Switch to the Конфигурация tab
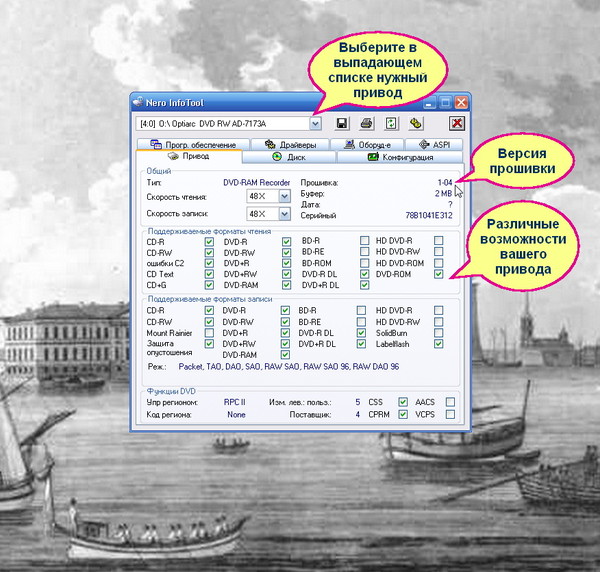600x572 pixels. [400, 157]
